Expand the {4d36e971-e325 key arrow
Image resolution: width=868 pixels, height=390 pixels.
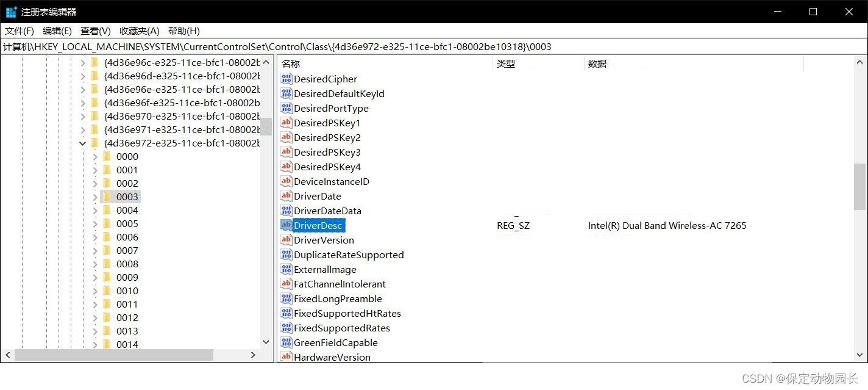(x=83, y=129)
